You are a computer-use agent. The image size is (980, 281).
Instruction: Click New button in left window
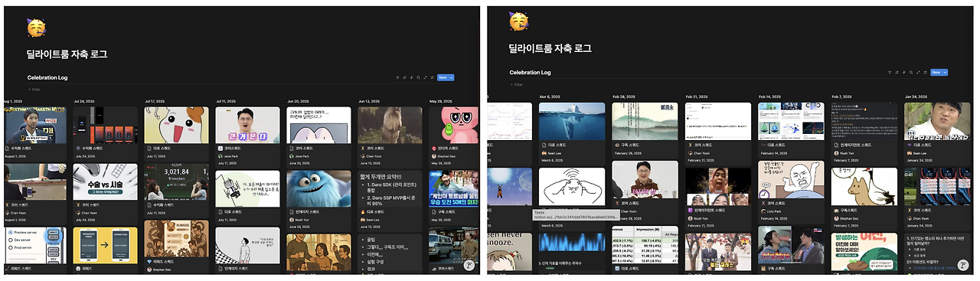point(443,77)
